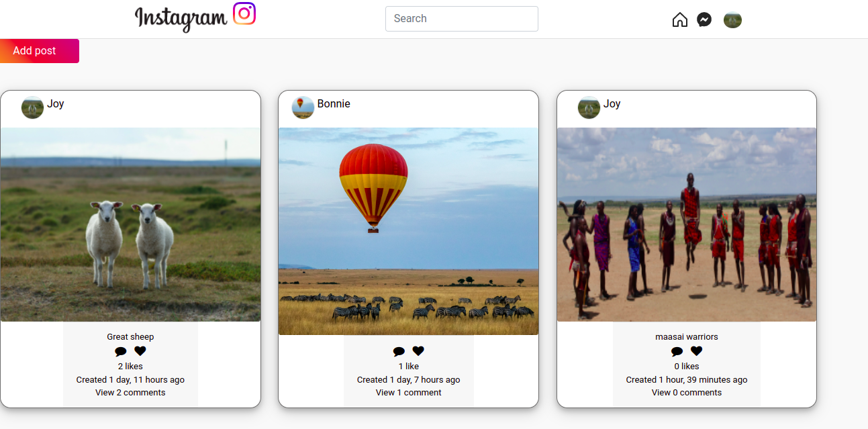Click Joy's username on maasai warriors post
The height and width of the screenshot is (429, 868).
click(x=612, y=104)
